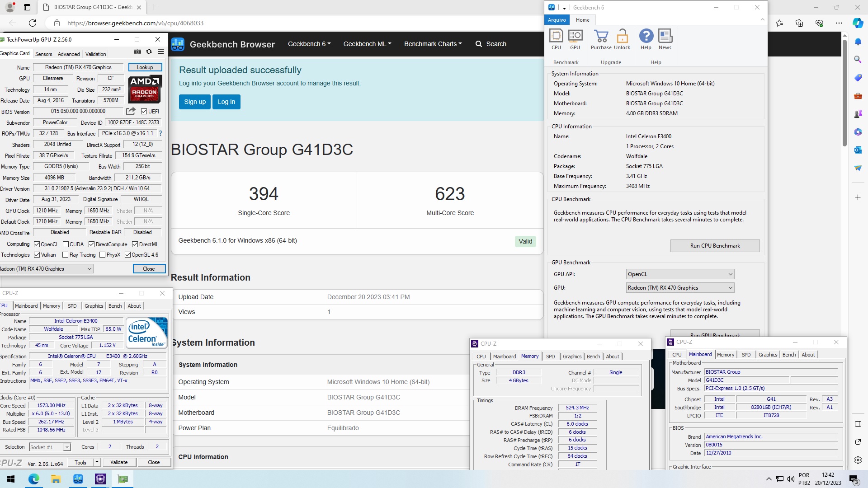Click Run CPU Benchmark button
868x488 pixels.
click(x=715, y=246)
